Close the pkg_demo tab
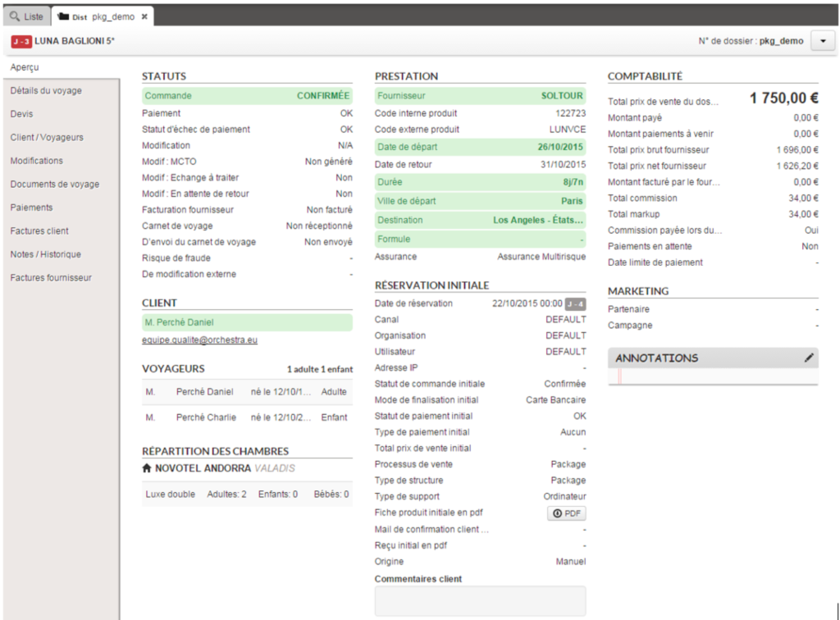Screen dimensions: 840x620 pyautogui.click(x=144, y=16)
